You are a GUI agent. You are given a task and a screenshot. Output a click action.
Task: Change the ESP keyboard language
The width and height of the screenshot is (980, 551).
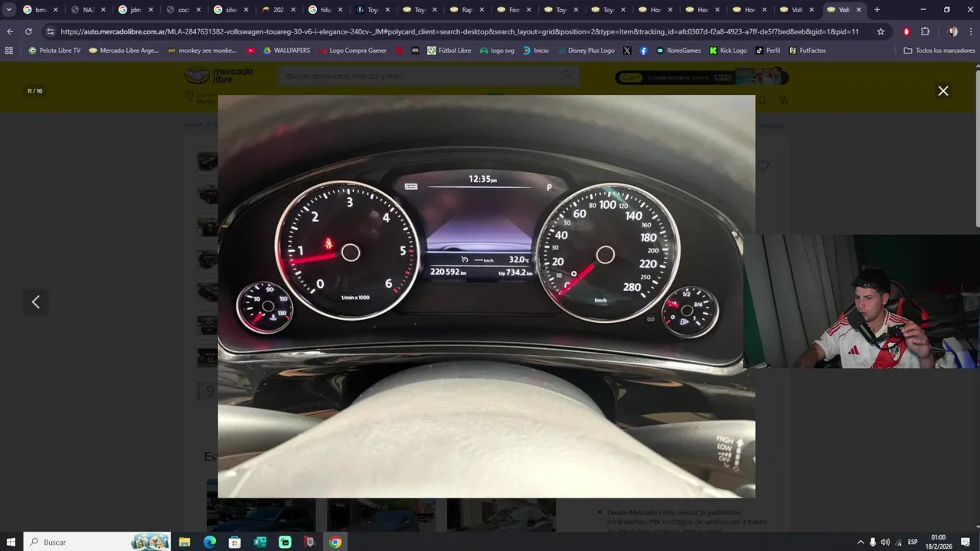tap(913, 542)
